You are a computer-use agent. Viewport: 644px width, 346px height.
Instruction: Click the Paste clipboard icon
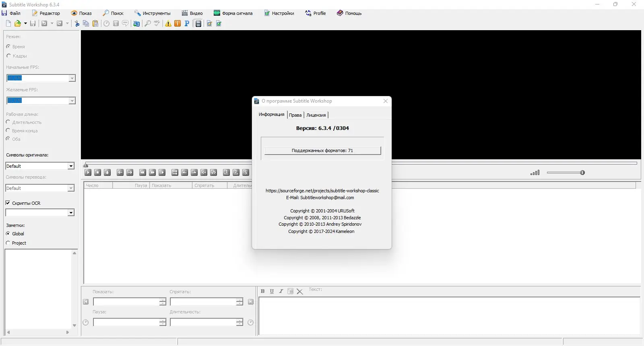pyautogui.click(x=95, y=24)
